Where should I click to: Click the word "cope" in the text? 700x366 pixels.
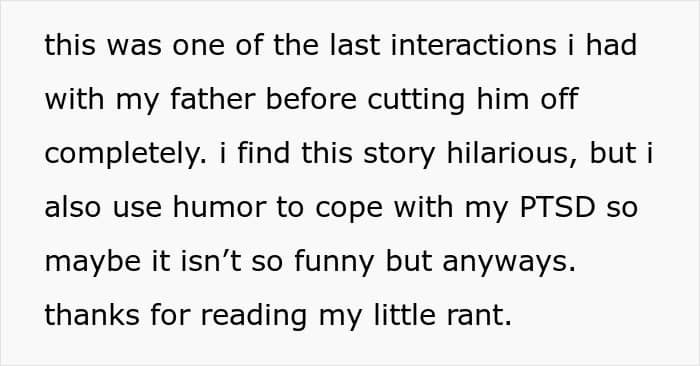click(x=349, y=210)
